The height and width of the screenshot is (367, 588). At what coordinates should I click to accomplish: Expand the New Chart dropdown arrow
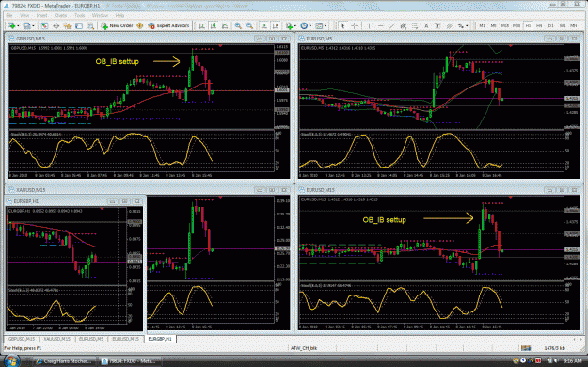pos(18,26)
